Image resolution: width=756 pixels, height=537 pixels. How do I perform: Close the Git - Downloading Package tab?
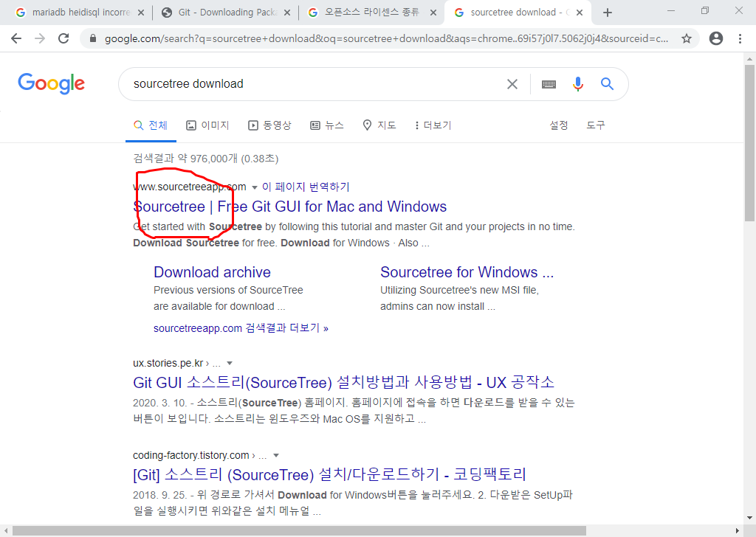point(287,13)
